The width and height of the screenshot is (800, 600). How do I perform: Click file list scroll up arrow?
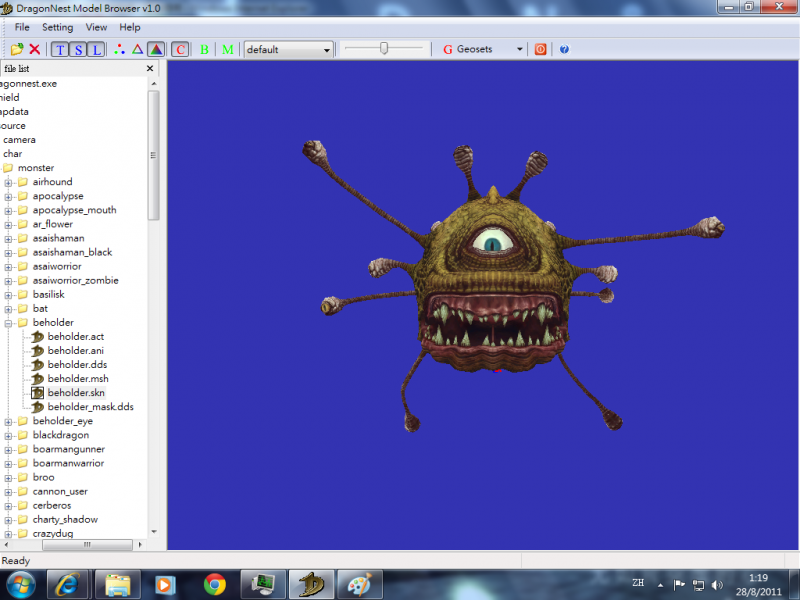click(154, 84)
